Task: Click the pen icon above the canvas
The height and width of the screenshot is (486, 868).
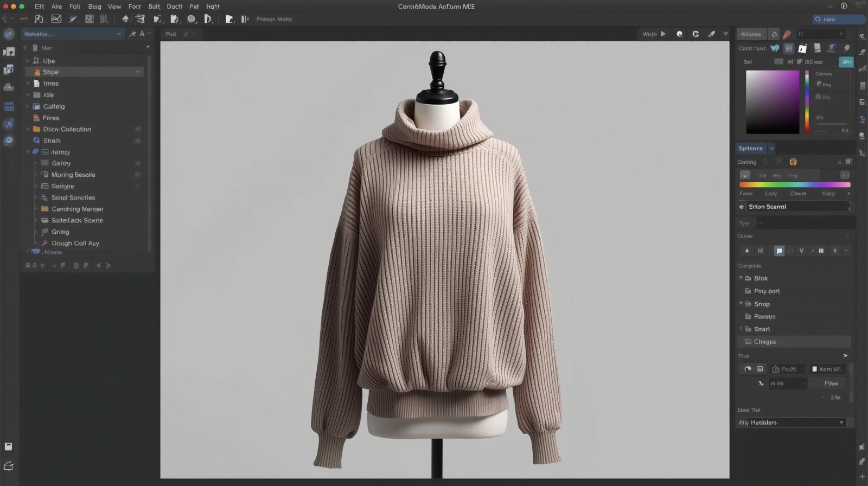Action: (711, 34)
